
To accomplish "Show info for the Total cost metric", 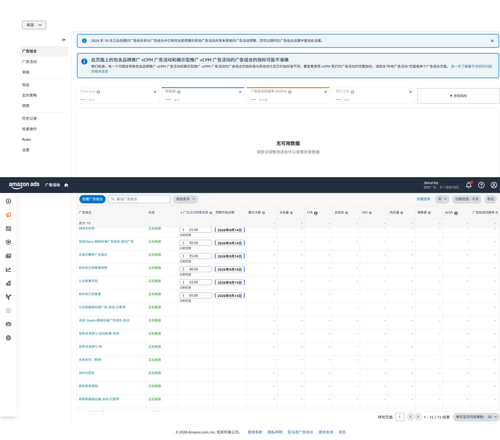I will [x=98, y=92].
